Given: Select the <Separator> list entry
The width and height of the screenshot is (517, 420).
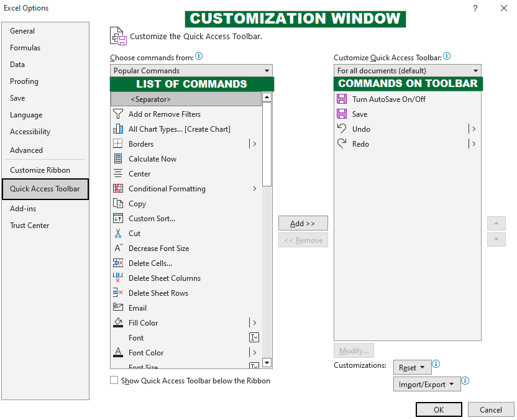Looking at the screenshot, I should [x=186, y=99].
